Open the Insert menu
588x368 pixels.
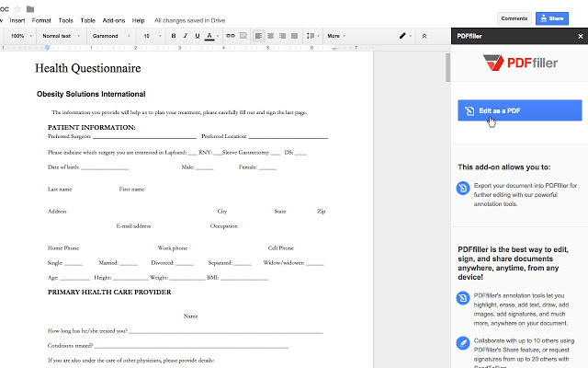17,20
